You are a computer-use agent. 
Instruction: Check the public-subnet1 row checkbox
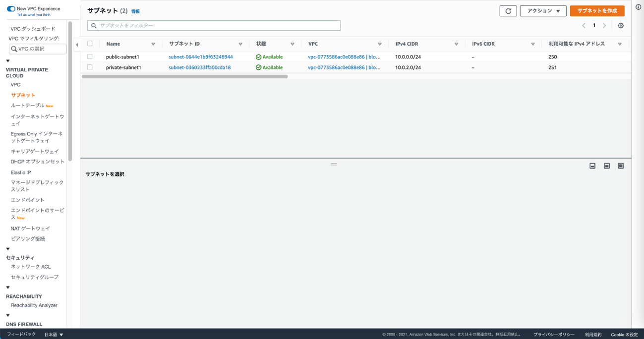(90, 57)
